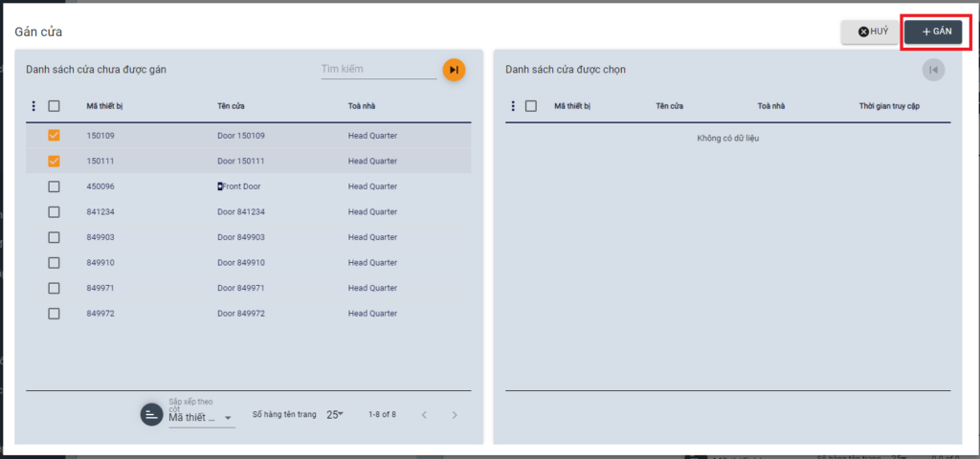
Task: Tick select-all checkbox in selected doors list
Action: pyautogui.click(x=531, y=106)
